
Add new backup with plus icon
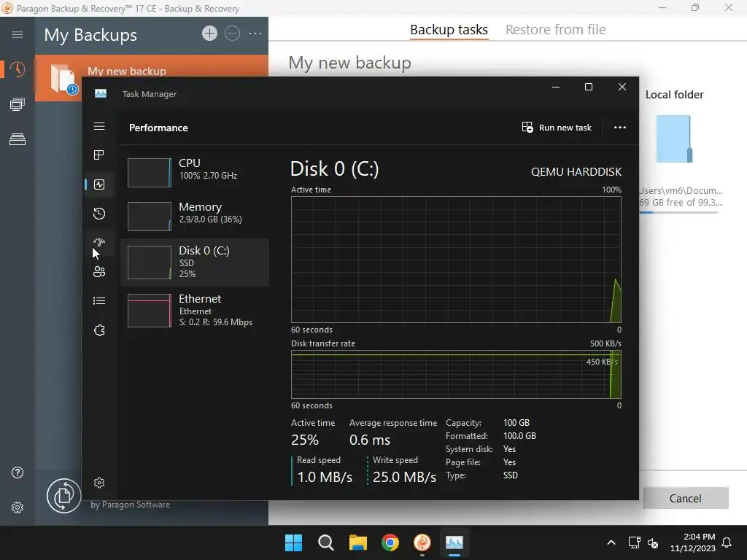[x=209, y=34]
